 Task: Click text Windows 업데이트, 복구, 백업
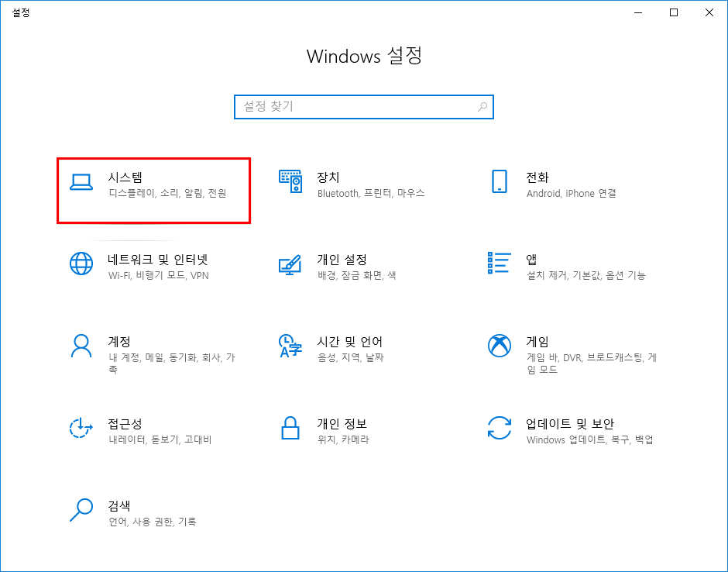pyautogui.click(x=589, y=439)
